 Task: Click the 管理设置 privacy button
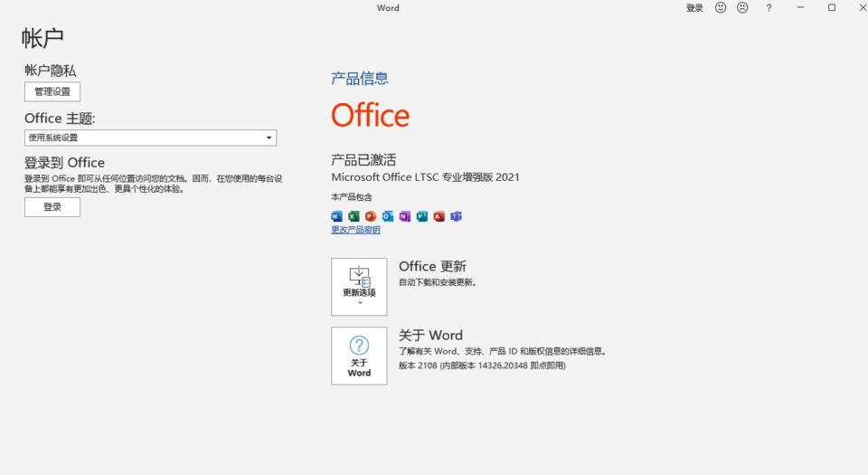point(52,92)
